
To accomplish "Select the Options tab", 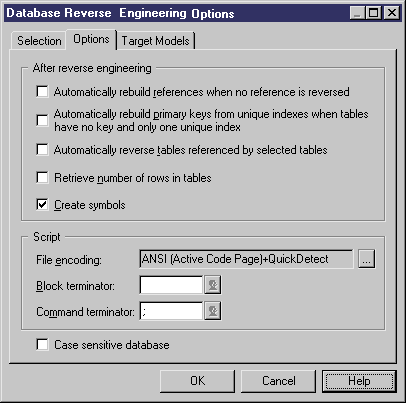I will 91,39.
